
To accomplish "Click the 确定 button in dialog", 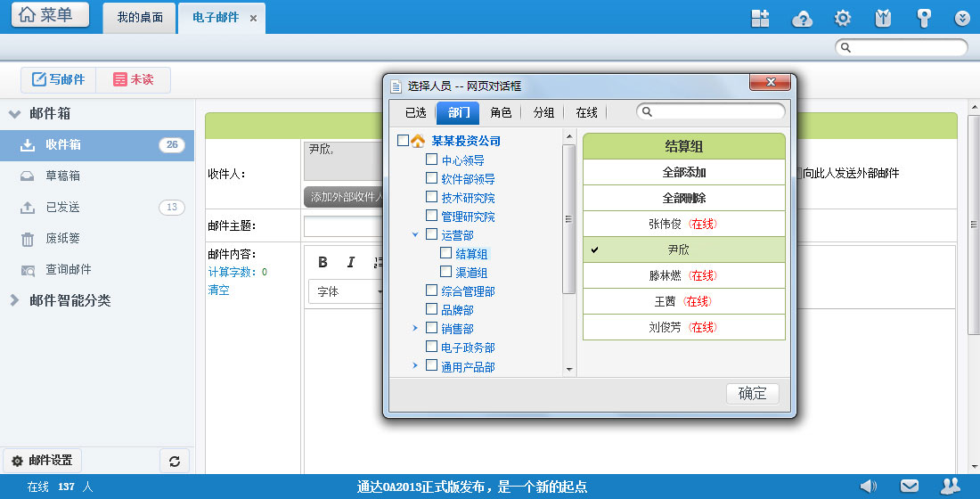I will pyautogui.click(x=752, y=393).
